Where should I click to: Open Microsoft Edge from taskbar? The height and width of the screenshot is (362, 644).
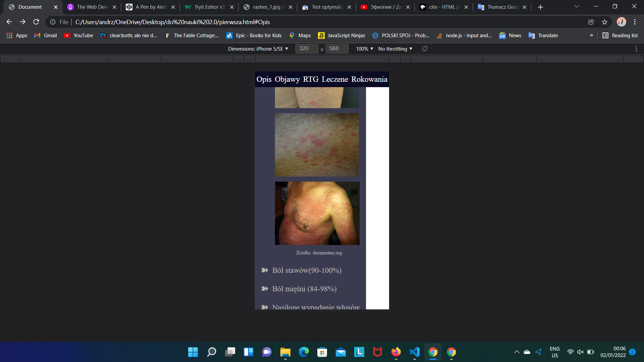pos(304,352)
